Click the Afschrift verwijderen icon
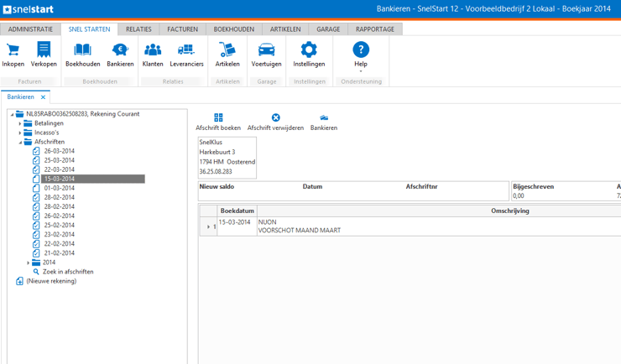The image size is (621, 364). tap(275, 117)
